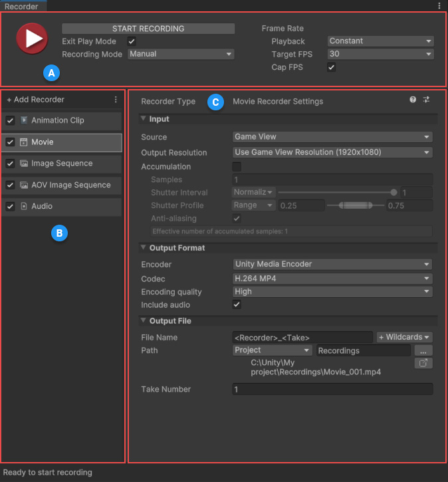This screenshot has width=448, height=482.
Task: Click the red round record play icon
Action: [32, 39]
